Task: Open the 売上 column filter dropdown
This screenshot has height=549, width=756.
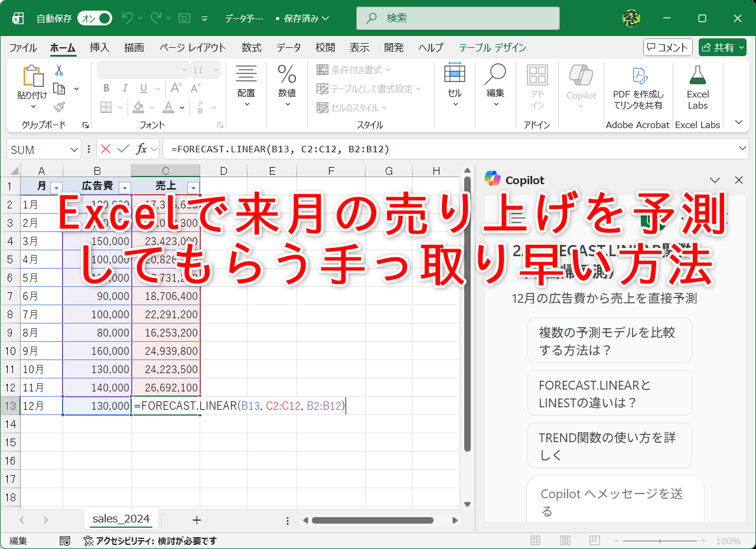Action: point(193,187)
